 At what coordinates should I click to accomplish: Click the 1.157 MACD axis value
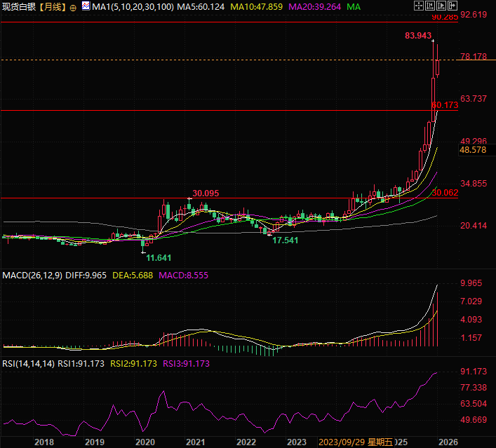471,338
